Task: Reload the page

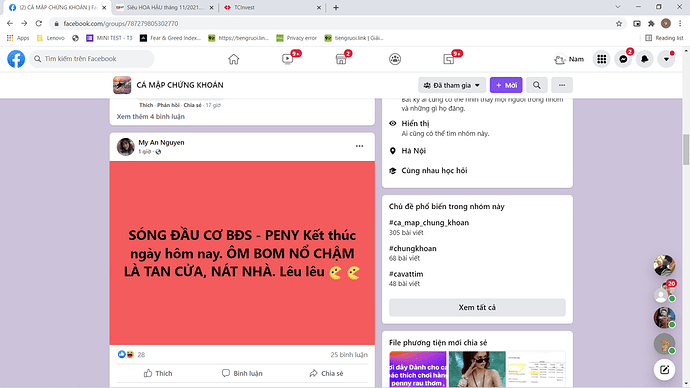Action: coord(39,23)
